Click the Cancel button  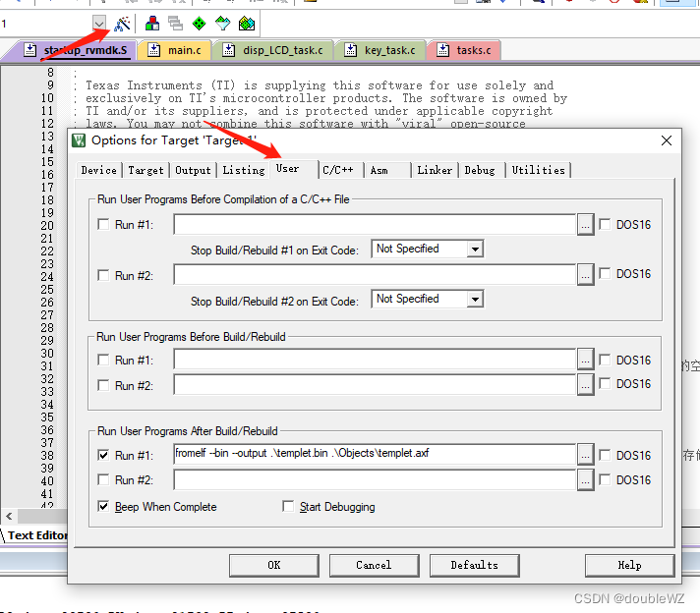pos(375,565)
